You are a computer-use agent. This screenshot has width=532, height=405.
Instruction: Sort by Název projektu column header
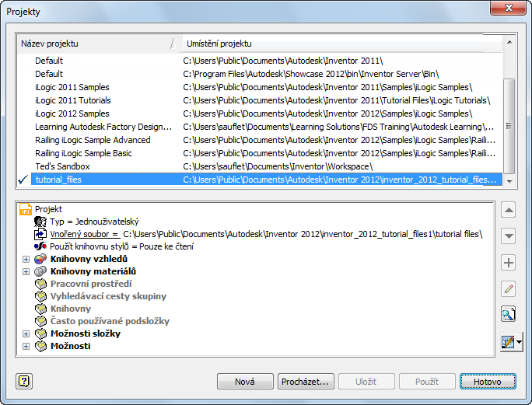(98, 44)
